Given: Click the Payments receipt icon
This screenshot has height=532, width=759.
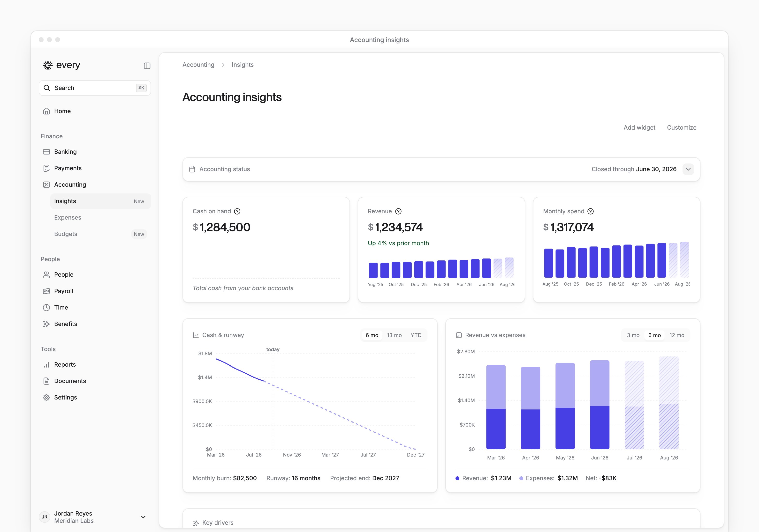Looking at the screenshot, I should tap(47, 168).
